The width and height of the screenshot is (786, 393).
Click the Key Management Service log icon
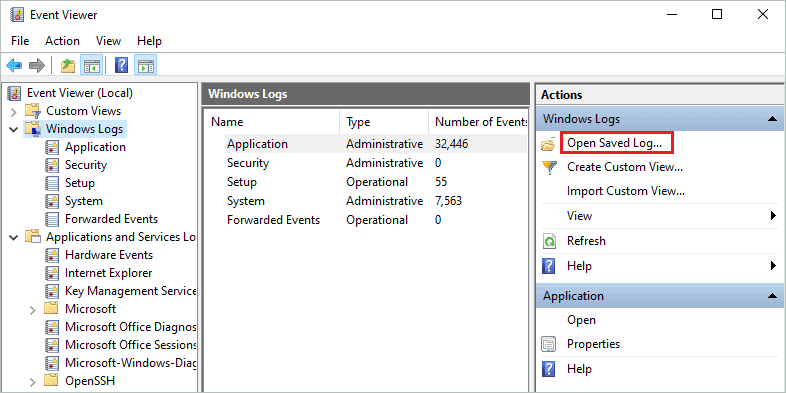tap(52, 291)
